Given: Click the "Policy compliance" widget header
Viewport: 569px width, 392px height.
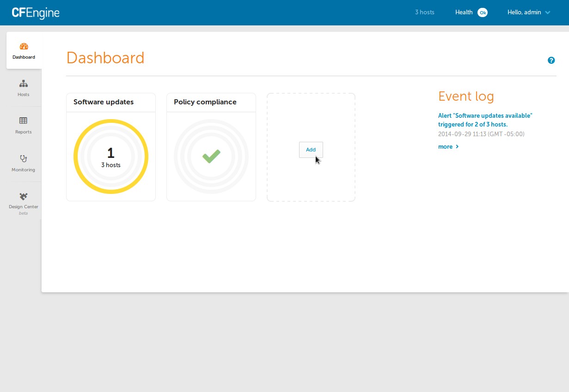Looking at the screenshot, I should (205, 102).
